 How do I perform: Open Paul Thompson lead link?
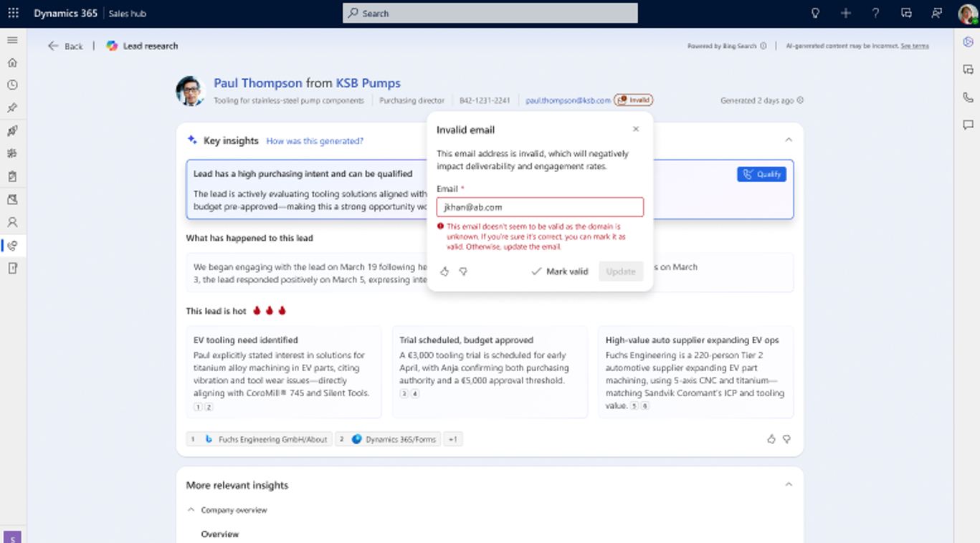point(258,83)
